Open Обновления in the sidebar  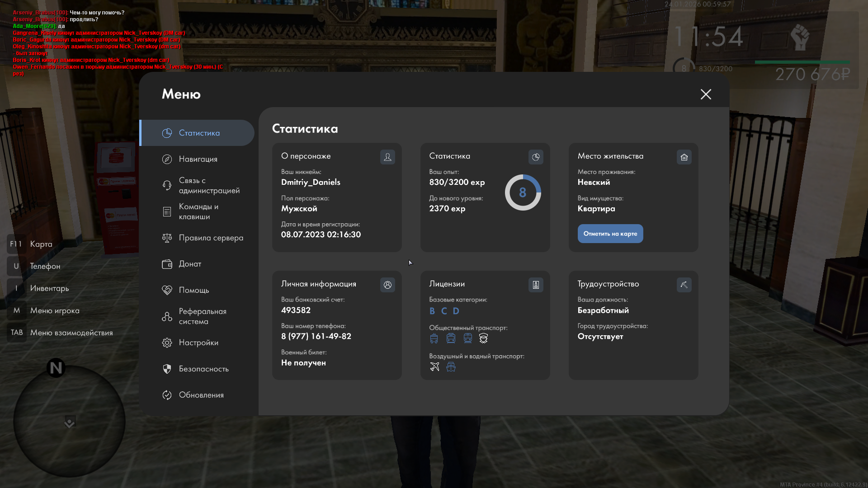point(201,395)
